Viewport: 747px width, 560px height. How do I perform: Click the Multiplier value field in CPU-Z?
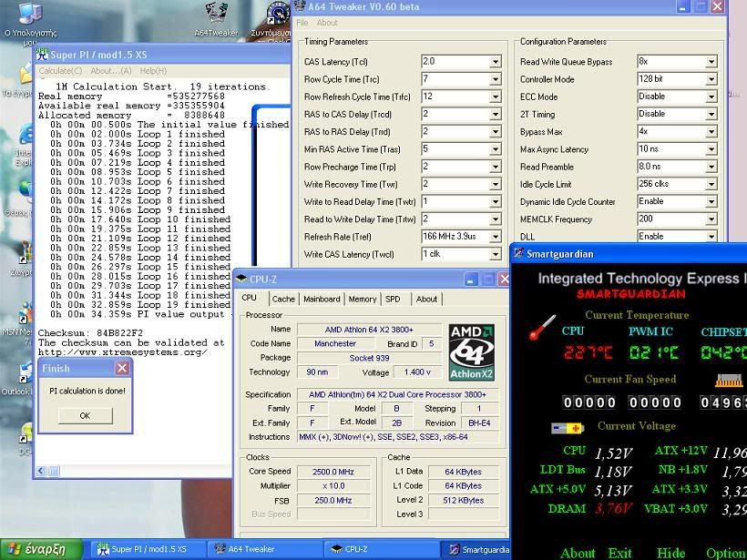[x=333, y=486]
